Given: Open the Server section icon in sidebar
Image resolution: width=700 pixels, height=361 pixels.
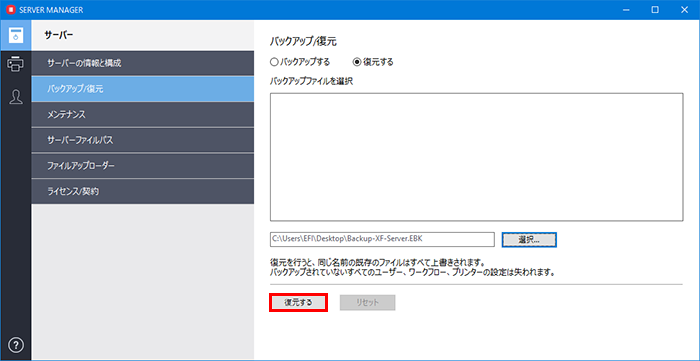Looking at the screenshot, I should [16, 35].
